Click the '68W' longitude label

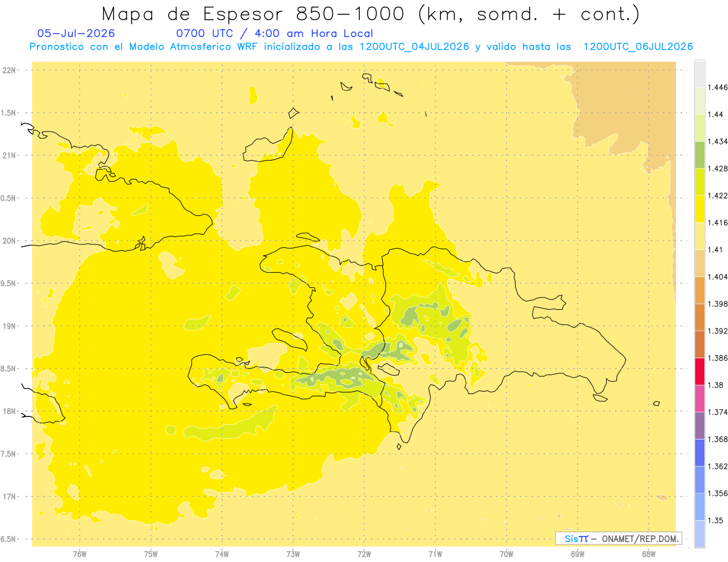click(x=649, y=554)
